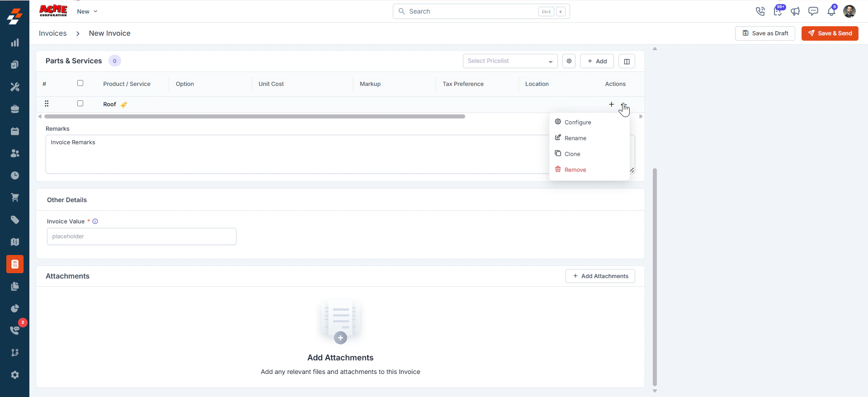Open the price tag sidebar icon
This screenshot has height=397, width=868.
coord(15,220)
